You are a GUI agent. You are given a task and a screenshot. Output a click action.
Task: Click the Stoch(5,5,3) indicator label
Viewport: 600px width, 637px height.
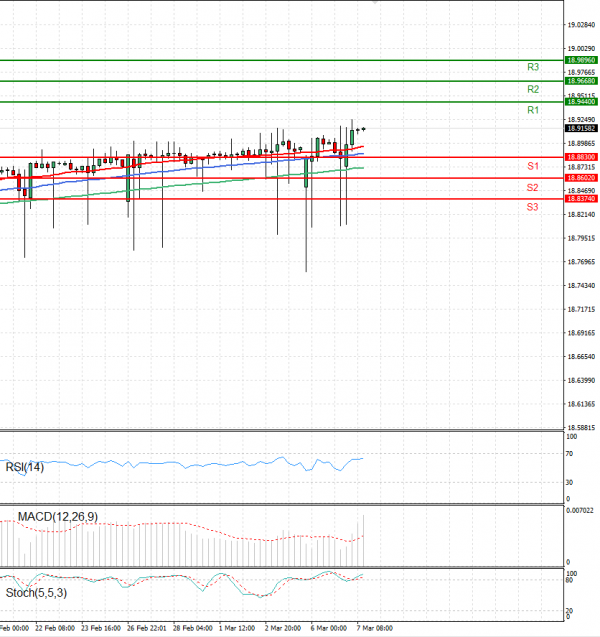point(38,593)
